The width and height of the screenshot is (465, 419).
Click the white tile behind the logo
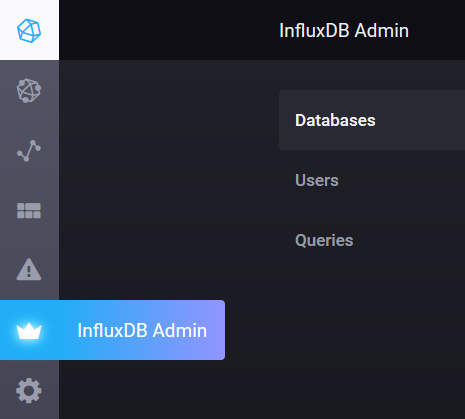pos(29,30)
